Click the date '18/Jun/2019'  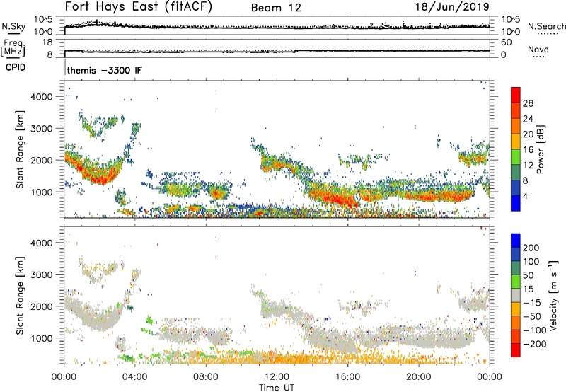coord(452,6)
